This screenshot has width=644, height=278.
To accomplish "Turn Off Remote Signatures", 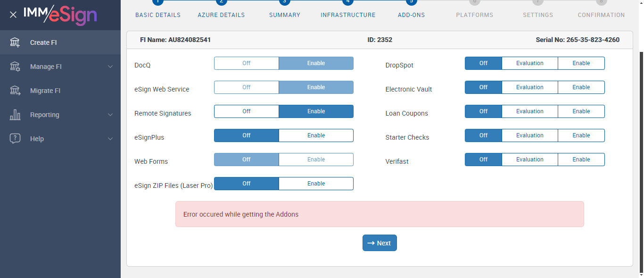I will (x=247, y=111).
